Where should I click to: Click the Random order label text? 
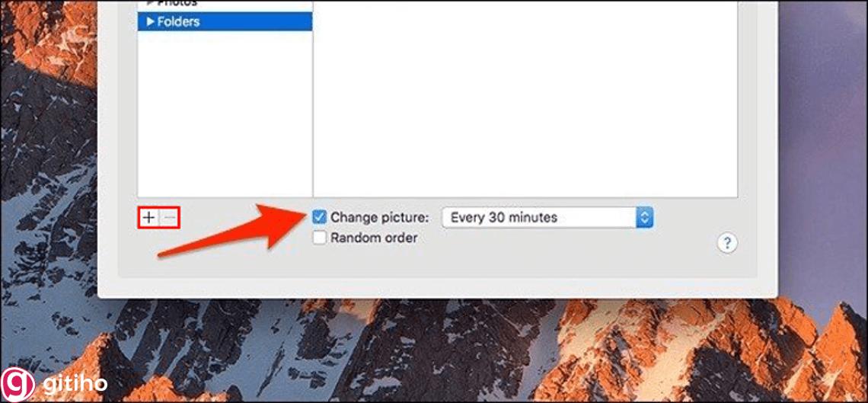coord(374,238)
